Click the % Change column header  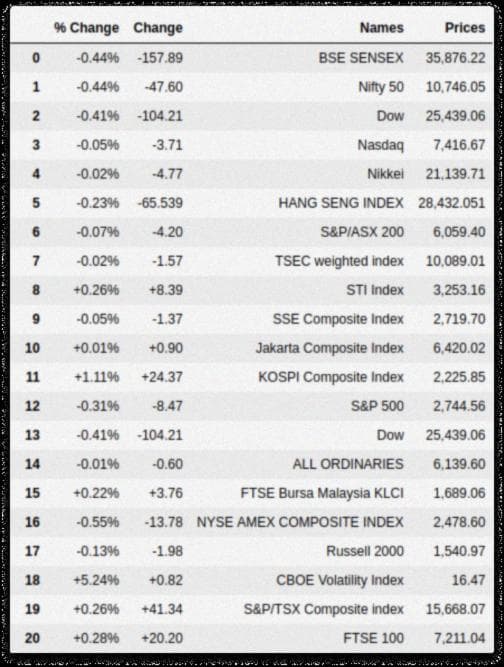(86, 28)
